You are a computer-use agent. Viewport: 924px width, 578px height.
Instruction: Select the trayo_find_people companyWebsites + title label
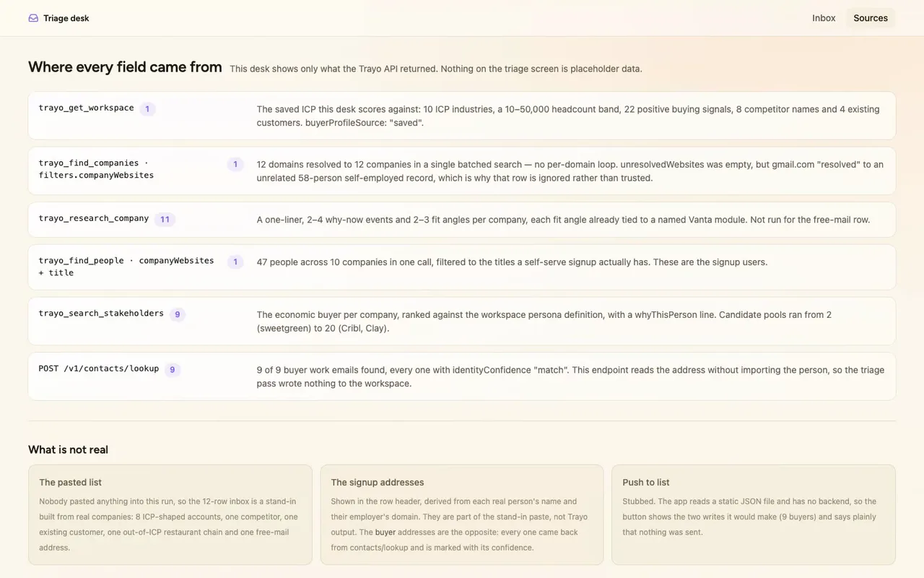click(126, 267)
